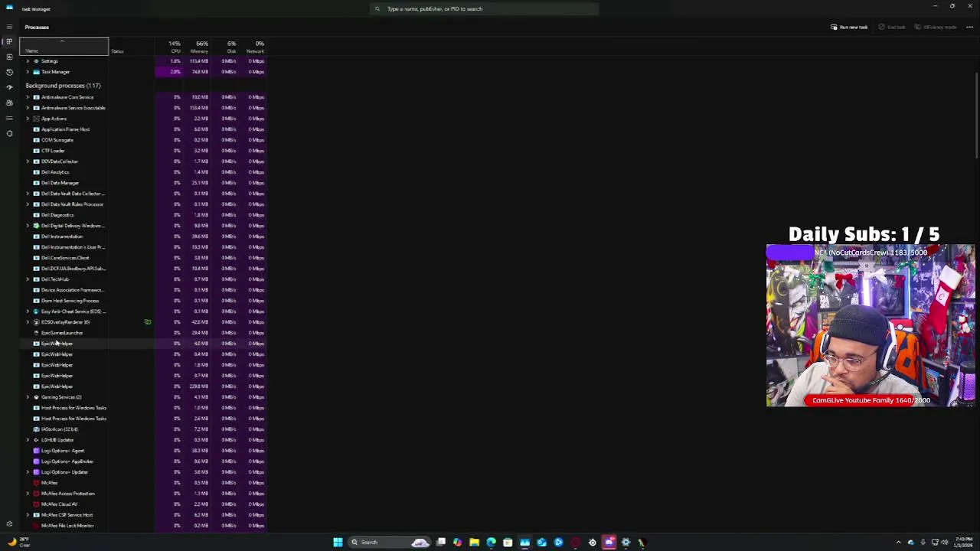
Task: Click the green efficiency leaf on EOSOverlayRenderer row
Action: (147, 322)
